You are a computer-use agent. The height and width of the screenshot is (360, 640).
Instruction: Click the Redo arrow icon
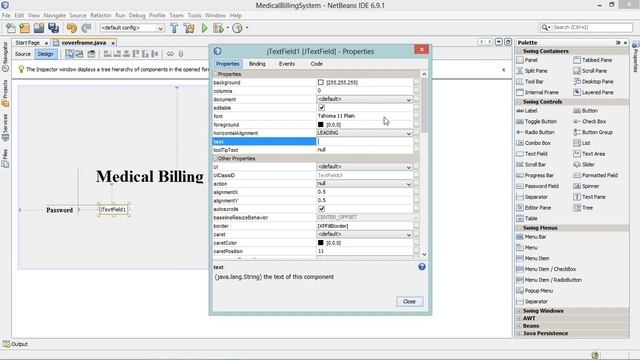(x=86, y=28)
